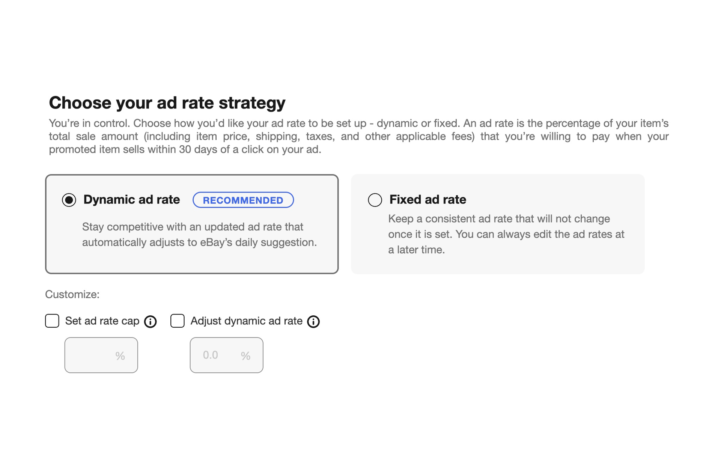Click the Fixed ad rate card description
The image size is (715, 470).
pyautogui.click(x=506, y=234)
